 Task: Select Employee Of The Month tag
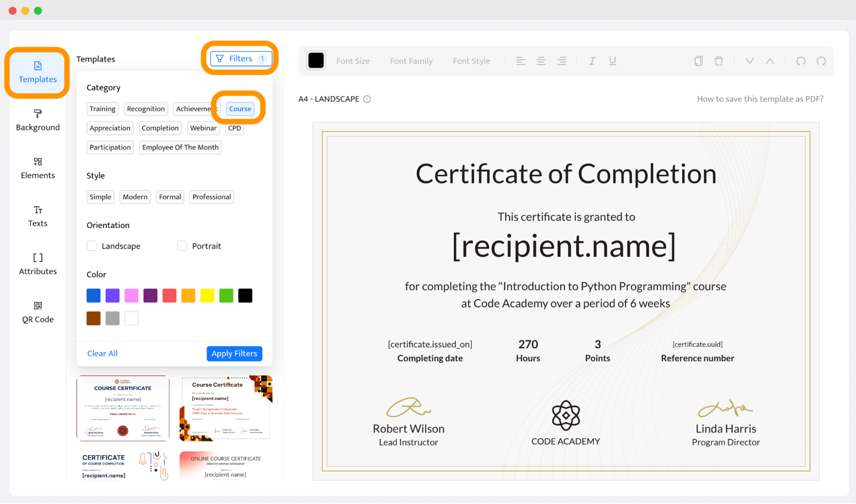180,147
